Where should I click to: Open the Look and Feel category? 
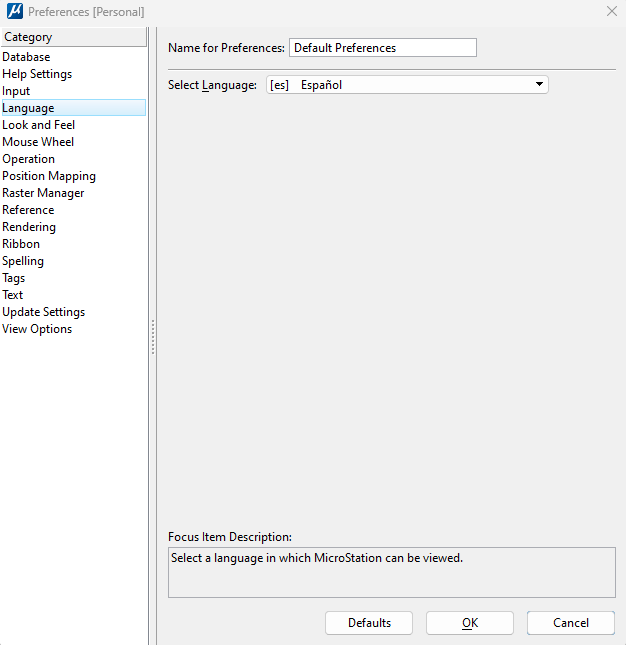click(74, 125)
